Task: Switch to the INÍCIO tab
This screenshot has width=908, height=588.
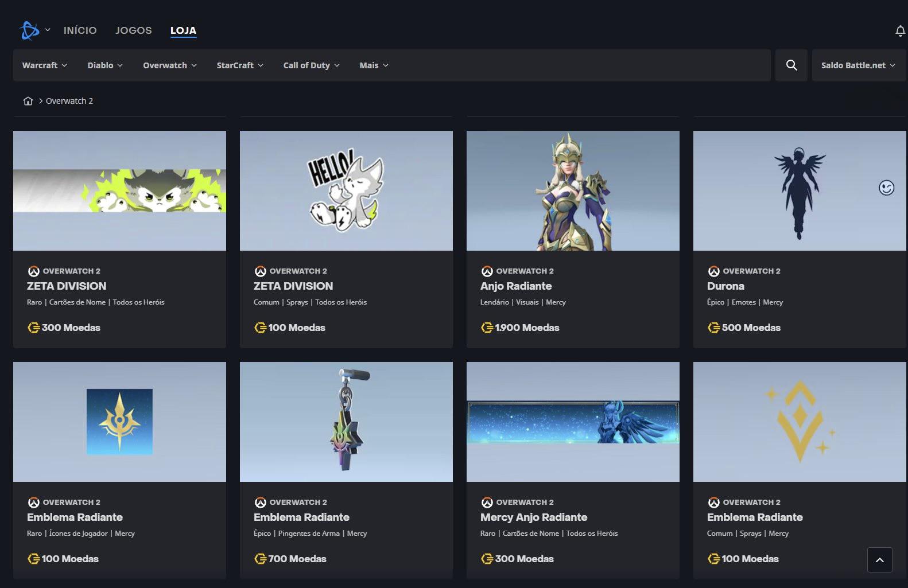Action: click(80, 30)
